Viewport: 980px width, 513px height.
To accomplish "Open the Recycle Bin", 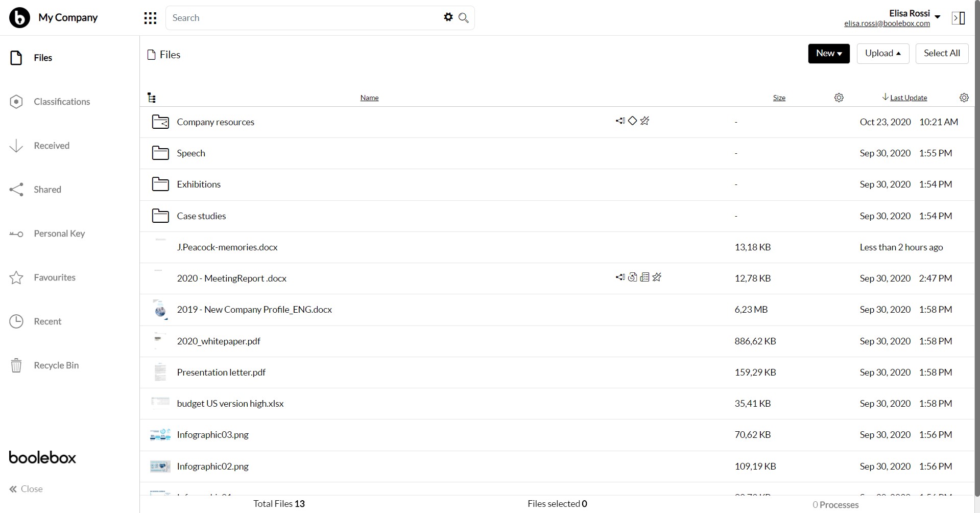I will 16,365.
